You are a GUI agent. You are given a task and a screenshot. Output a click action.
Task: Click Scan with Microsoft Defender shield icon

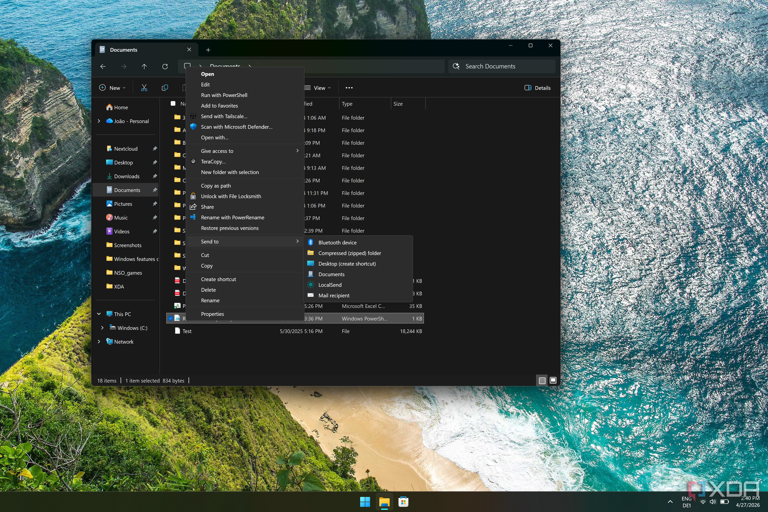tap(193, 127)
